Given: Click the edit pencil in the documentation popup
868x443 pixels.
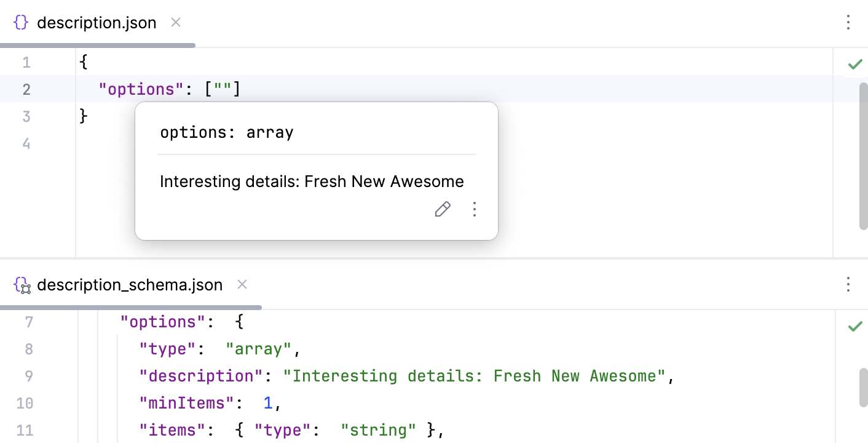Looking at the screenshot, I should 443,209.
